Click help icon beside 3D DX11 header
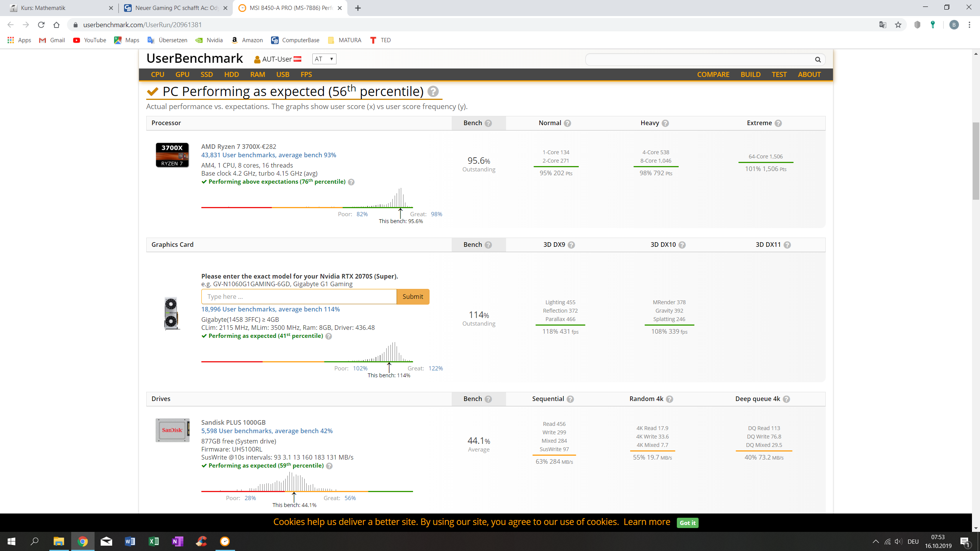This screenshot has height=551, width=980. [x=787, y=245]
